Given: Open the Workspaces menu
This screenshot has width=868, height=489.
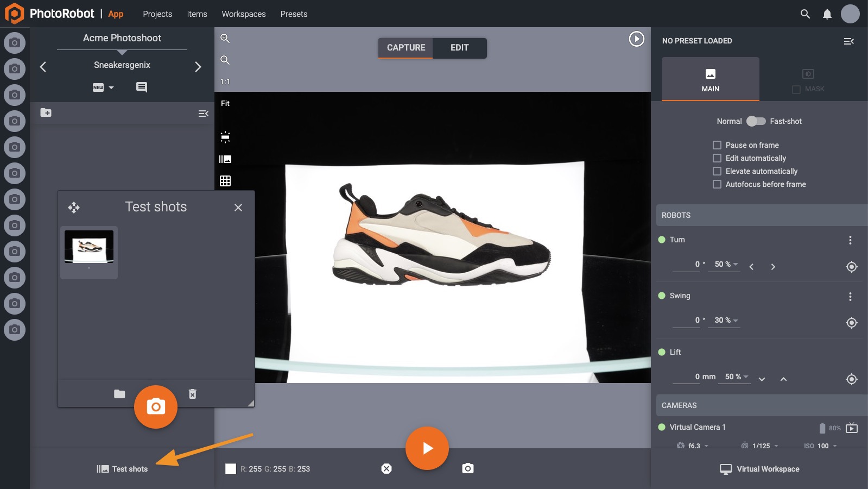Looking at the screenshot, I should coord(244,14).
